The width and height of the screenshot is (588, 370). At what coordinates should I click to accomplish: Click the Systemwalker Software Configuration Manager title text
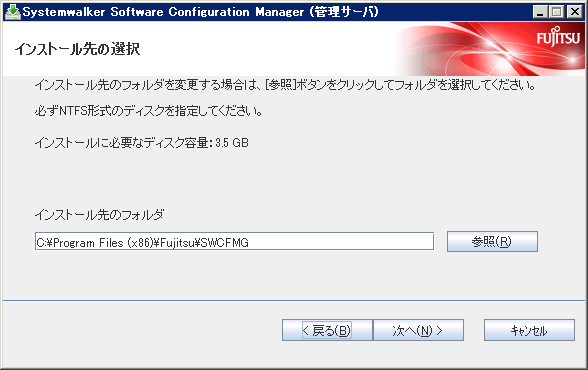point(200,12)
